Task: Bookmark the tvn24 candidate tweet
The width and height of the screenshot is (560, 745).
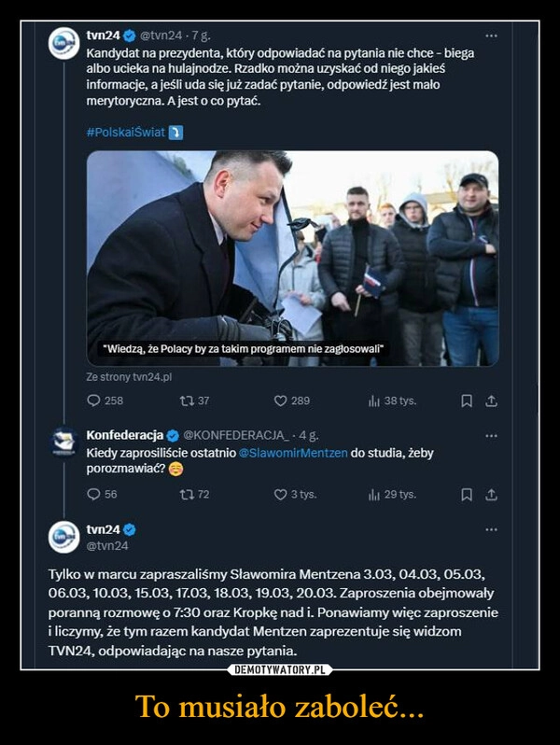Action: [x=466, y=401]
